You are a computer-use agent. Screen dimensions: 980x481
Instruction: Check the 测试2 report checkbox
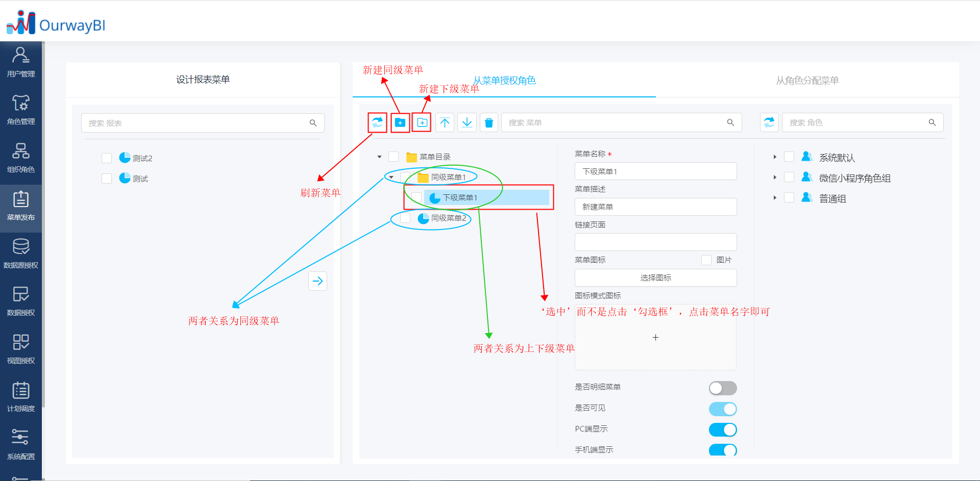[107, 158]
